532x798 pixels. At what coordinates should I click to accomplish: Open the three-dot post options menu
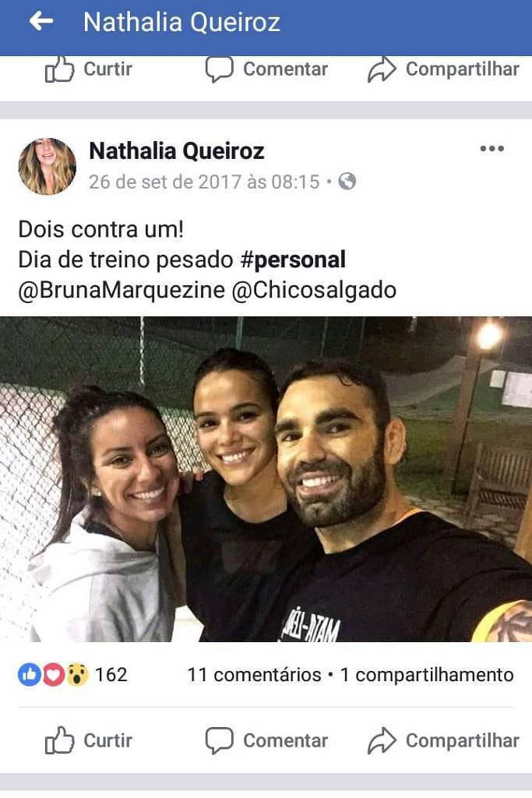[x=491, y=149]
